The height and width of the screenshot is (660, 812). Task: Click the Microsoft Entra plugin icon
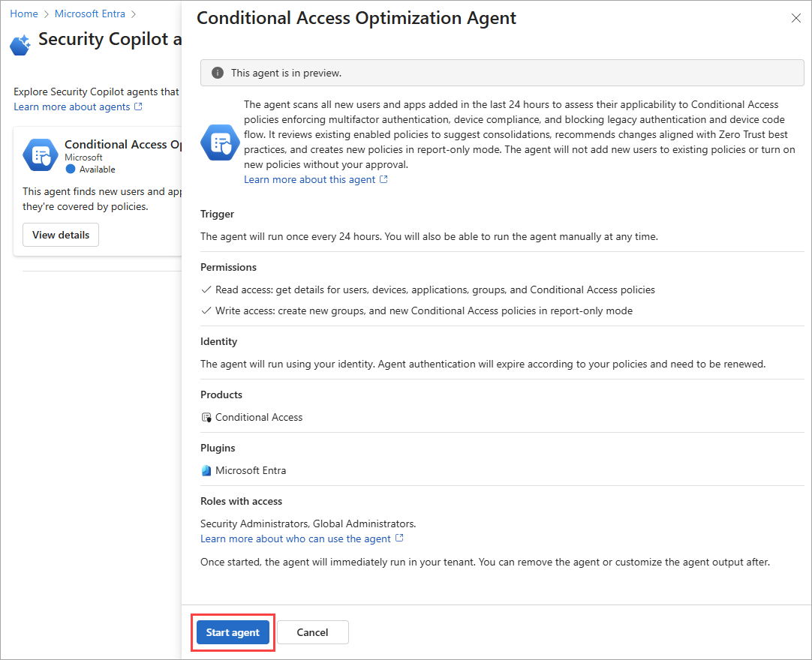point(206,470)
